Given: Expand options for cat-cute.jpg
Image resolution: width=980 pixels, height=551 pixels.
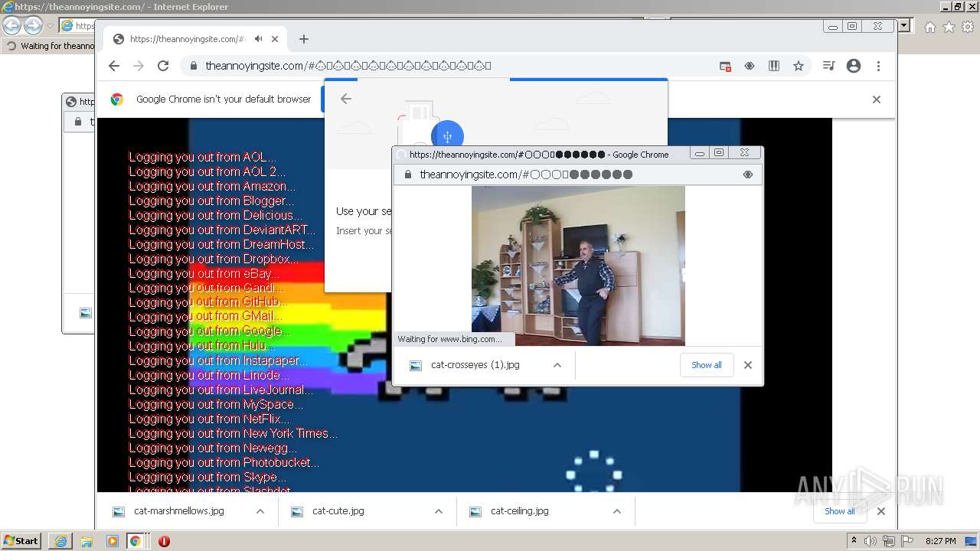Looking at the screenshot, I should coord(439,511).
